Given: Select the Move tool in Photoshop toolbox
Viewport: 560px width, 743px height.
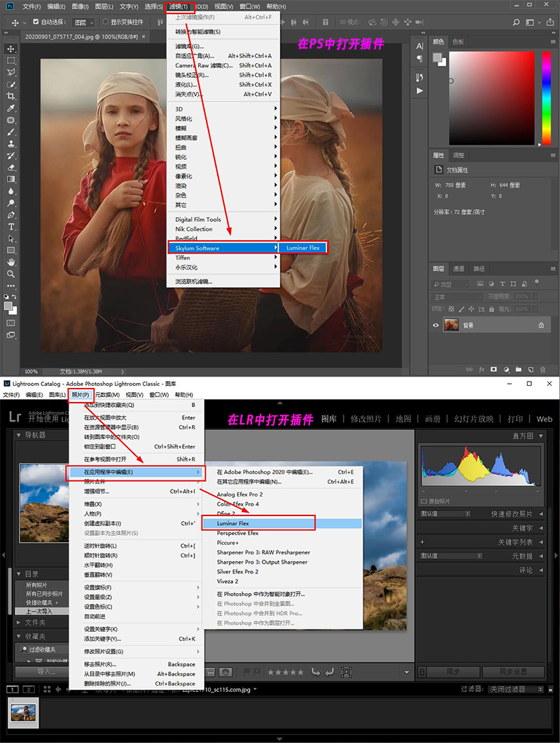Looking at the screenshot, I should click(11, 49).
